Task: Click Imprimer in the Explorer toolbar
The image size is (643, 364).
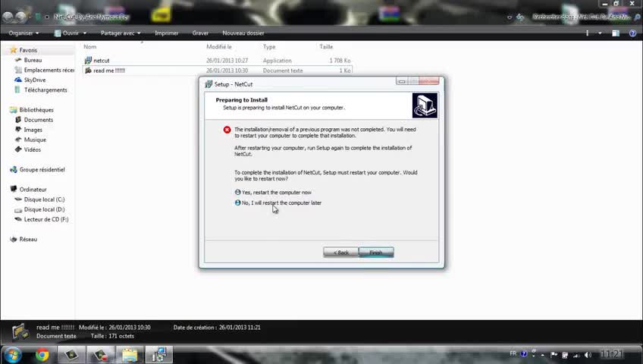Action: coord(167,33)
